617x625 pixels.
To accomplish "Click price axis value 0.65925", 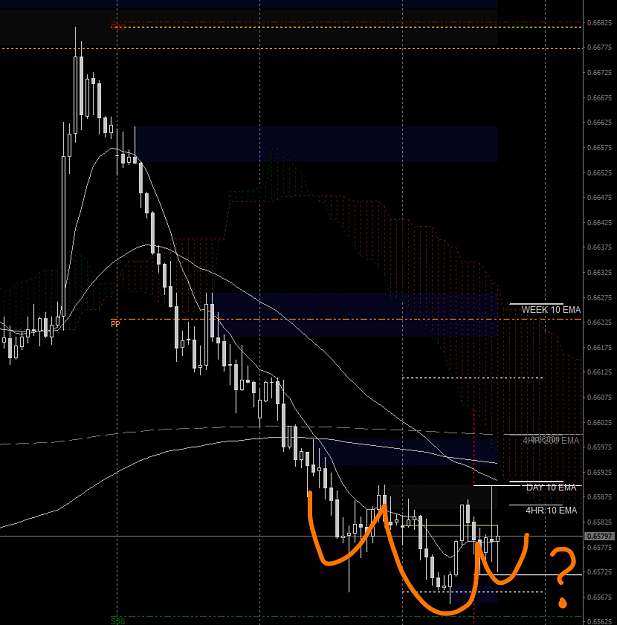I will pyautogui.click(x=599, y=472).
